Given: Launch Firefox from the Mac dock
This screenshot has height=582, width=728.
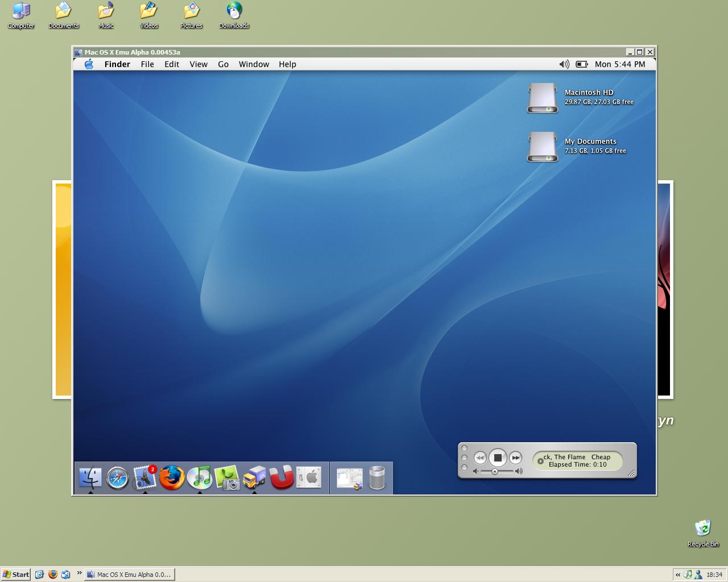Looking at the screenshot, I should tap(172, 478).
